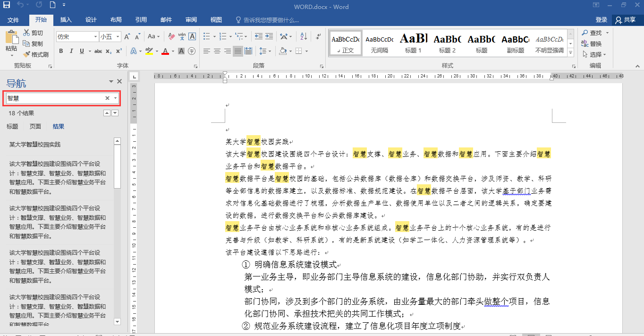Click the grow font size icon
Viewport: 644px width, 336px height.
(127, 36)
